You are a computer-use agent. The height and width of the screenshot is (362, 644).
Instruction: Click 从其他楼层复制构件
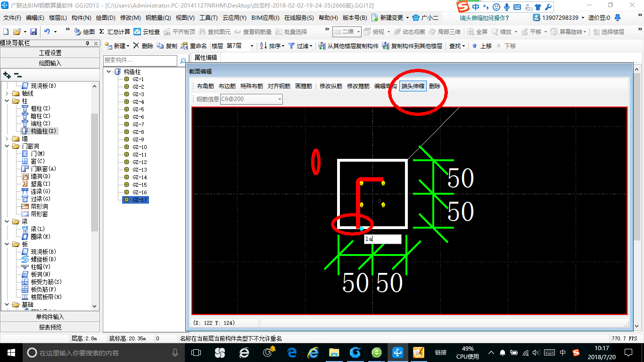[348, 46]
